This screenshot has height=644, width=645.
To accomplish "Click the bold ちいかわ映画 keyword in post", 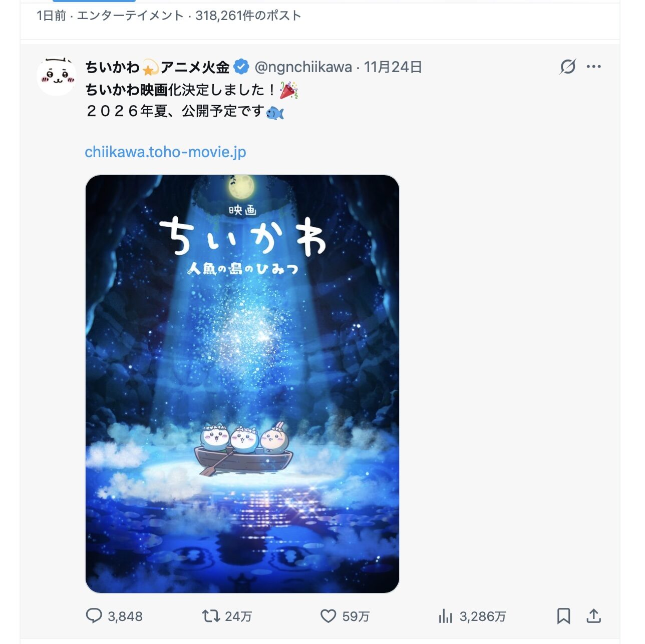I will (x=126, y=90).
